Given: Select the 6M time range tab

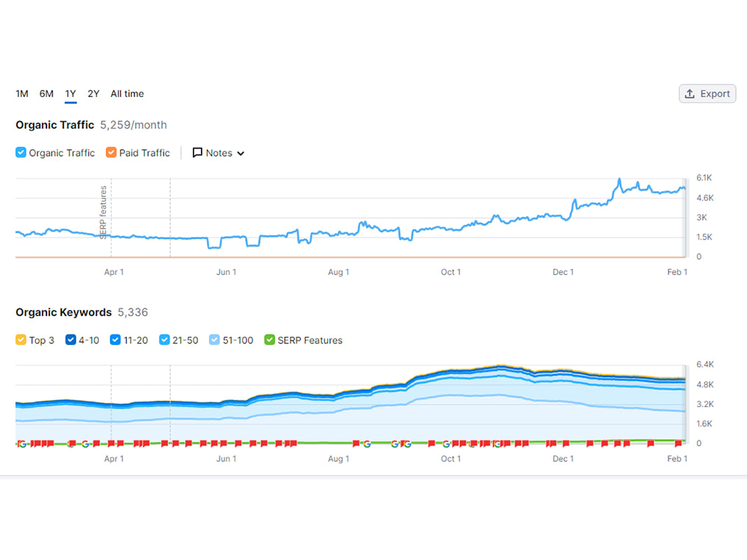Looking at the screenshot, I should [x=46, y=94].
